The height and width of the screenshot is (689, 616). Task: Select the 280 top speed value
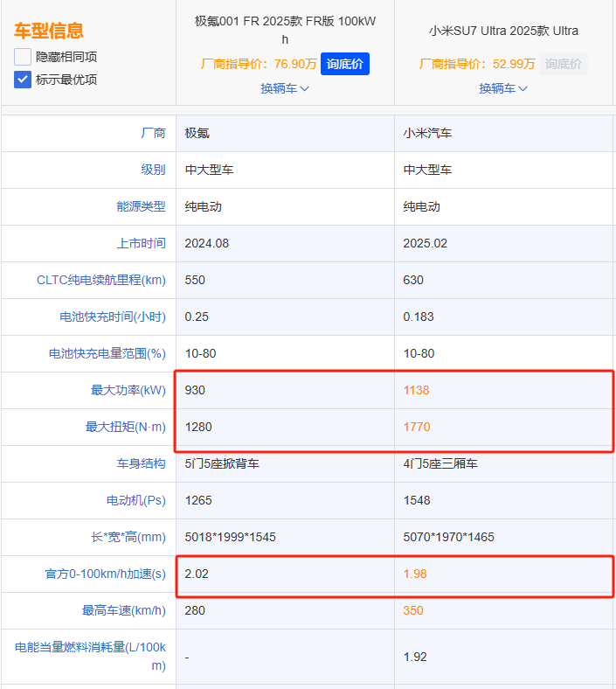[x=195, y=610]
